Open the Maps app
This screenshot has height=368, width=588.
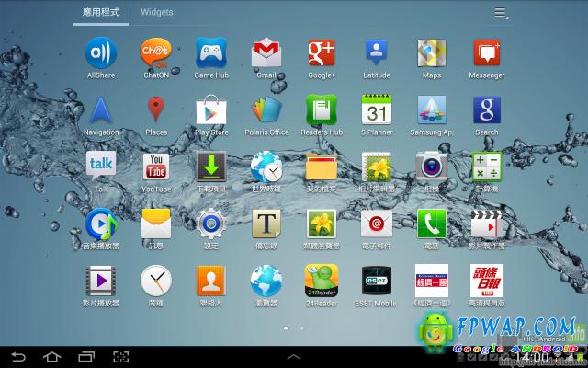click(x=432, y=54)
